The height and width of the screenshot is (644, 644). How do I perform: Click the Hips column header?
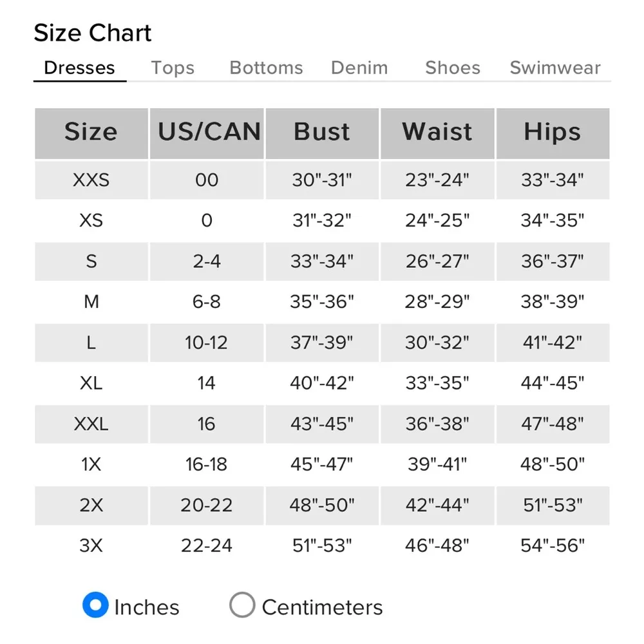pyautogui.click(x=553, y=133)
